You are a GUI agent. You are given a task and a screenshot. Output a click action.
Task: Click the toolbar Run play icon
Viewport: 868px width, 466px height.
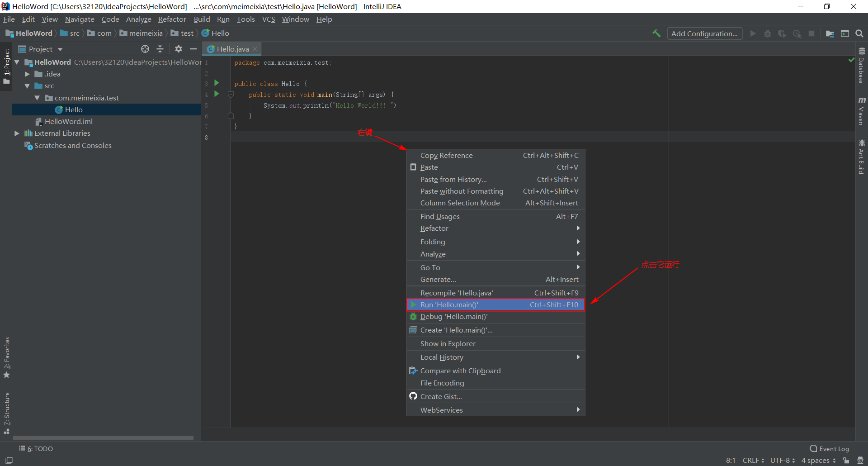click(753, 33)
